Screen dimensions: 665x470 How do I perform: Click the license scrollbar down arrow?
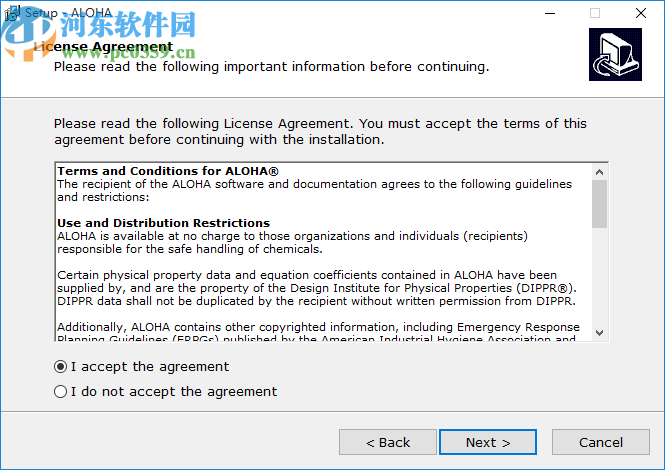tap(599, 332)
